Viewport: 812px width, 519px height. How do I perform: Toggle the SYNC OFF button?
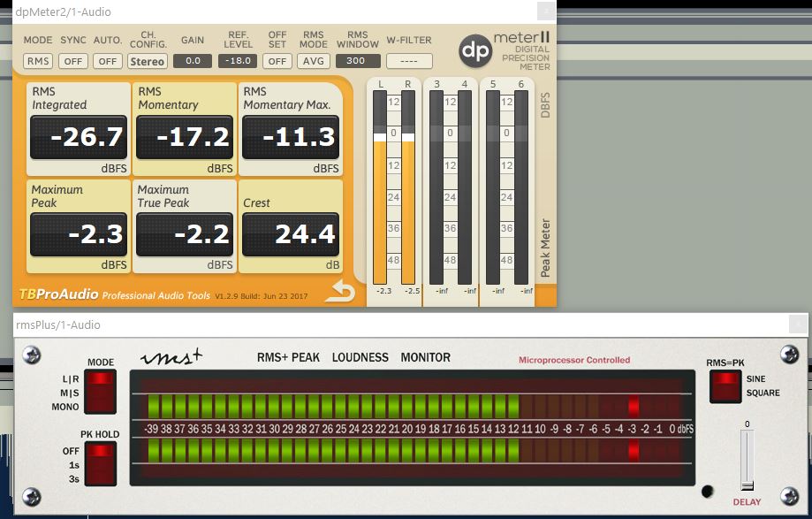[x=73, y=61]
